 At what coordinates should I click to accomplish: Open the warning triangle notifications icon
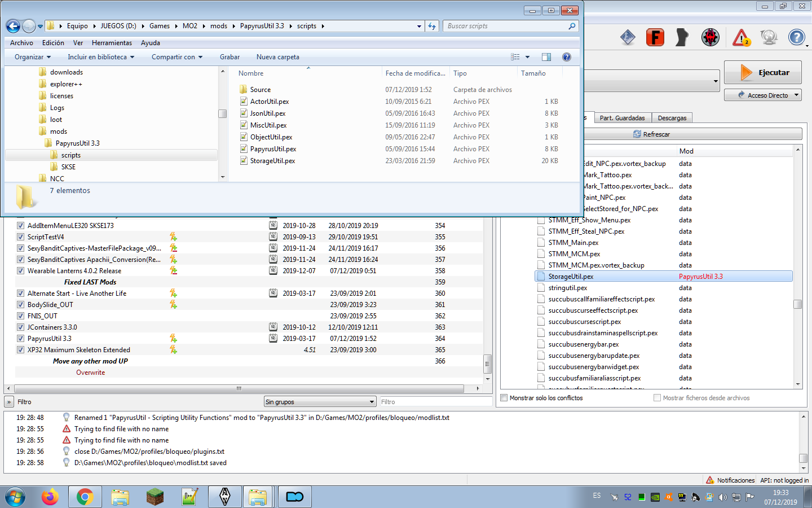[742, 38]
